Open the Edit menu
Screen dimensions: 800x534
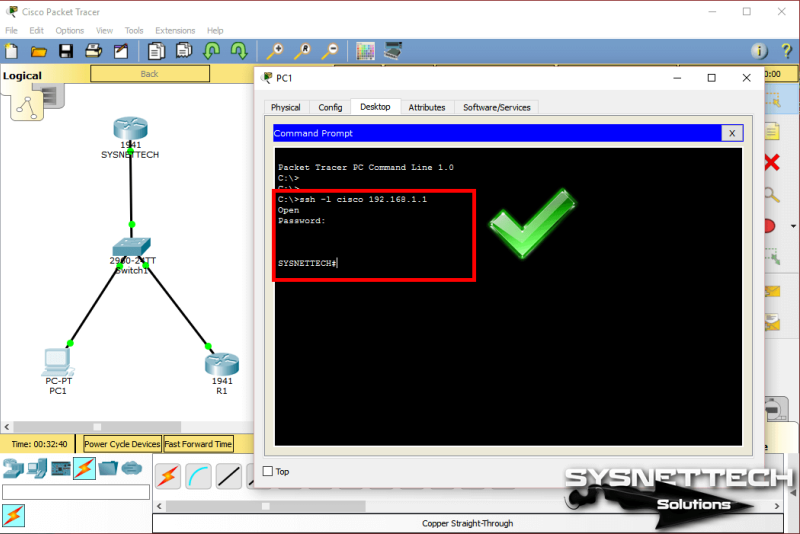pos(36,30)
